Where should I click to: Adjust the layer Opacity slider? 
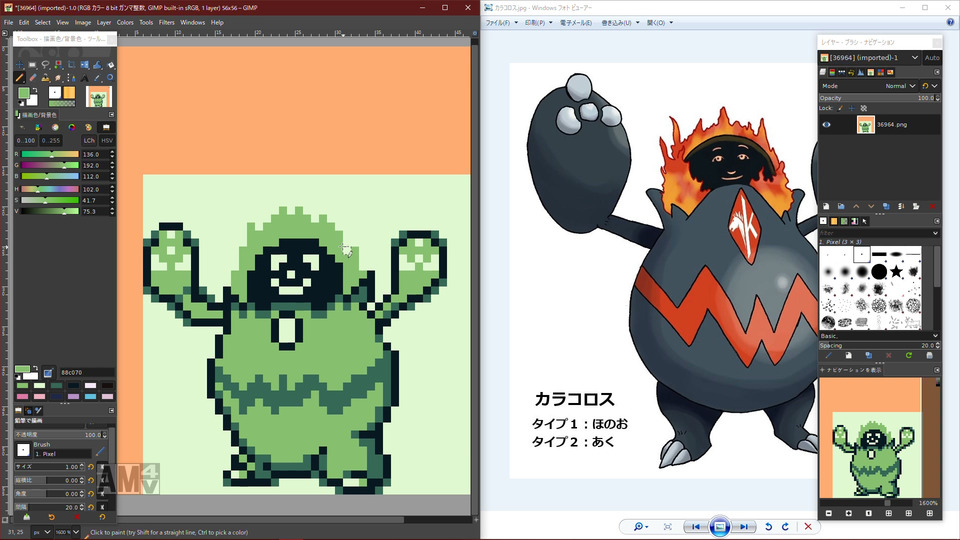coord(879,98)
